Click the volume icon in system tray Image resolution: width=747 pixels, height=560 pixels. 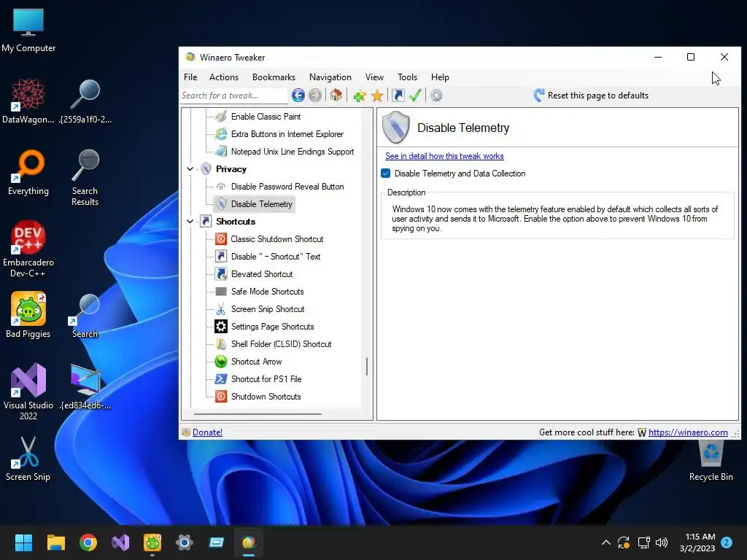(x=662, y=542)
